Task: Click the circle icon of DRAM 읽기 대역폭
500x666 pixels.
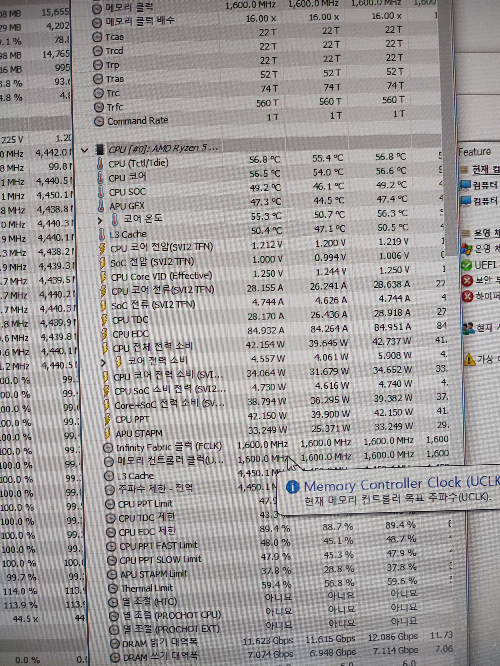Action: tap(114, 644)
